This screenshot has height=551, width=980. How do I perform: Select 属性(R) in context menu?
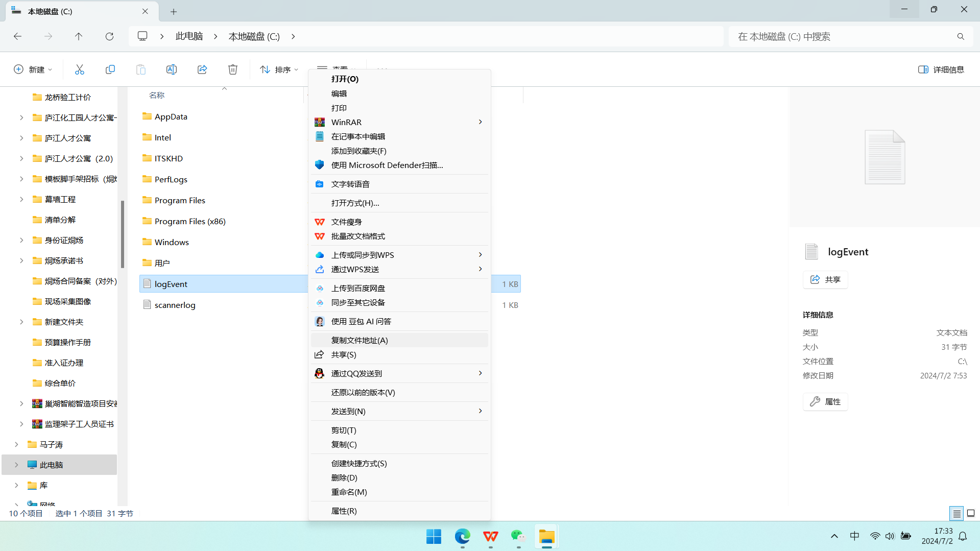pyautogui.click(x=399, y=511)
